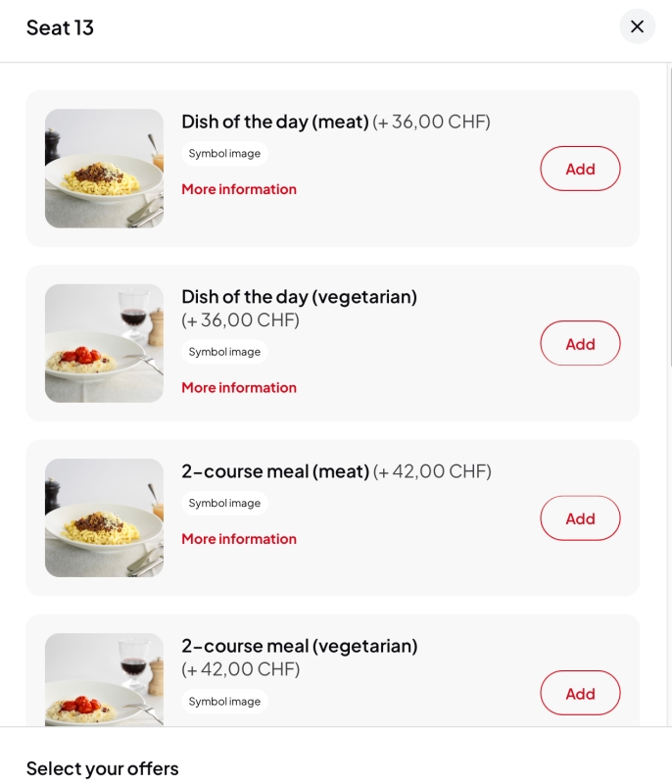Add Dish of the day (vegetarian)
The height and width of the screenshot is (784, 672).
[x=580, y=344]
